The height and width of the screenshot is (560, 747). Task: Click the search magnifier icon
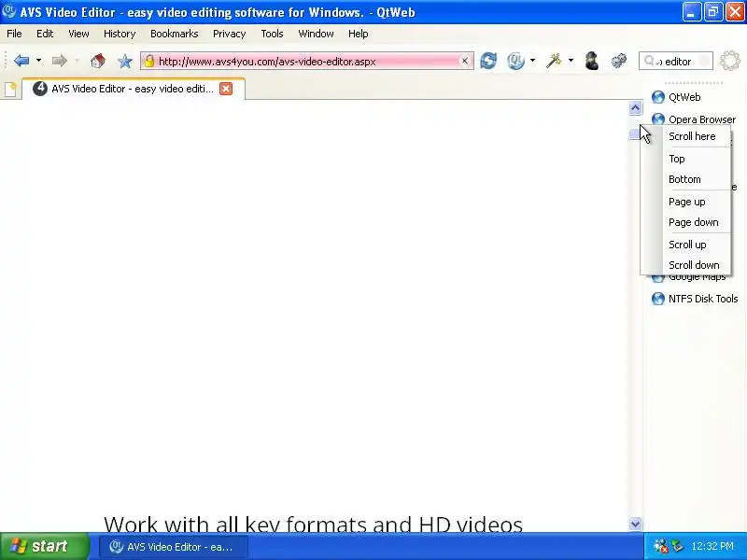tap(649, 61)
